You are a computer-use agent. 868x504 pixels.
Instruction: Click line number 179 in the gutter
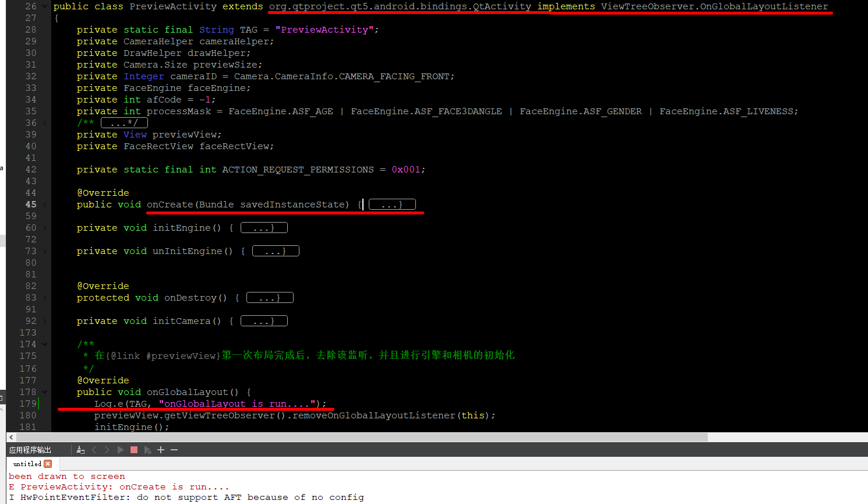pos(28,404)
